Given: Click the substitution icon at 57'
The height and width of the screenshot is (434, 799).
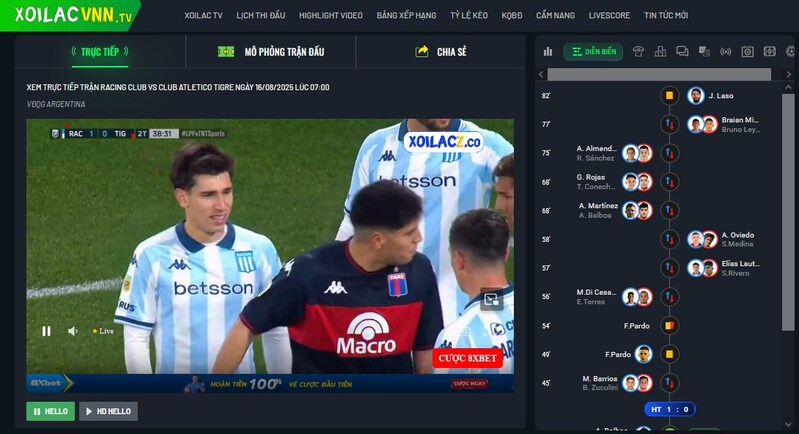Looking at the screenshot, I should coord(670,268).
